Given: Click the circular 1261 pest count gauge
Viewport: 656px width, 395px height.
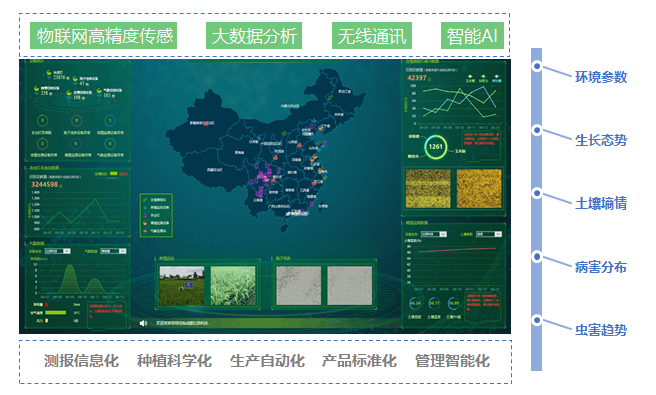Looking at the screenshot, I should click(436, 146).
